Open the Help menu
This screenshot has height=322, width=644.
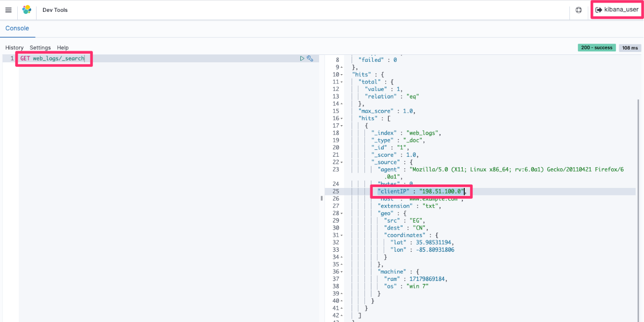pos(63,47)
